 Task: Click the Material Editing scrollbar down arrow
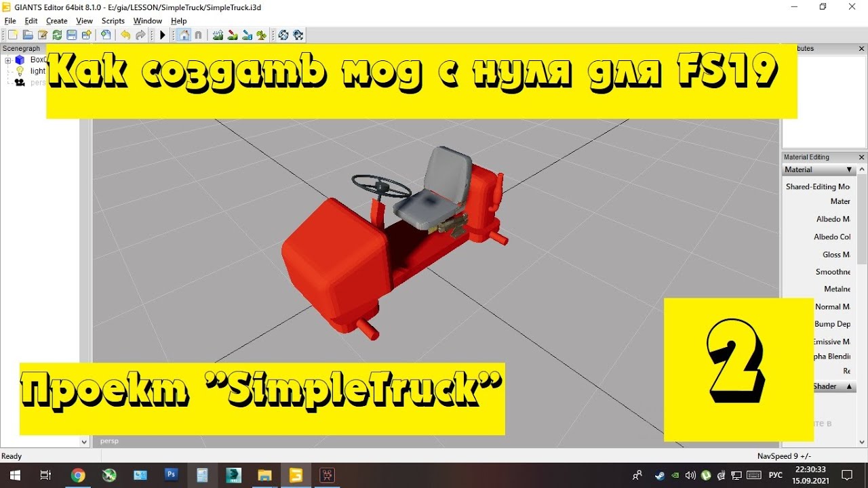[862, 442]
